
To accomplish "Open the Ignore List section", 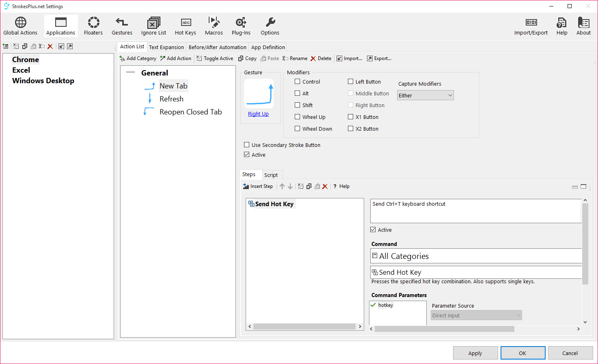I will tap(153, 26).
